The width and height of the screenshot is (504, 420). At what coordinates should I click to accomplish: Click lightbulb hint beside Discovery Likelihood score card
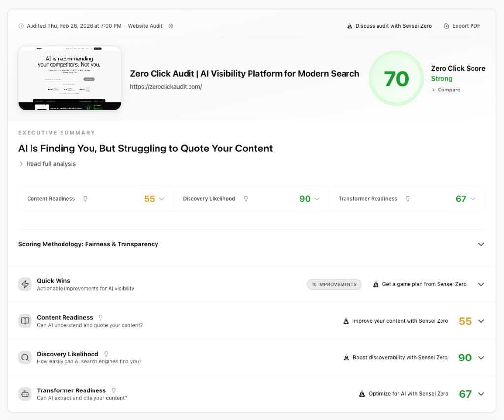246,199
